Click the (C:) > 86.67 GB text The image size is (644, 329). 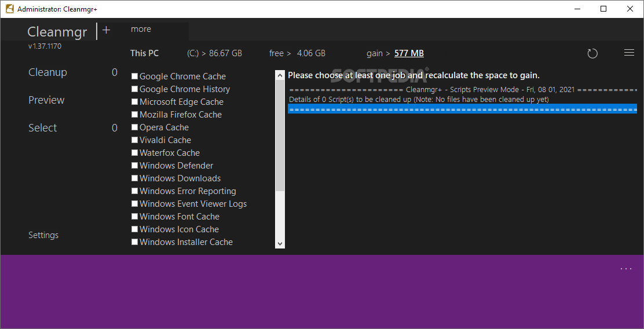point(214,53)
